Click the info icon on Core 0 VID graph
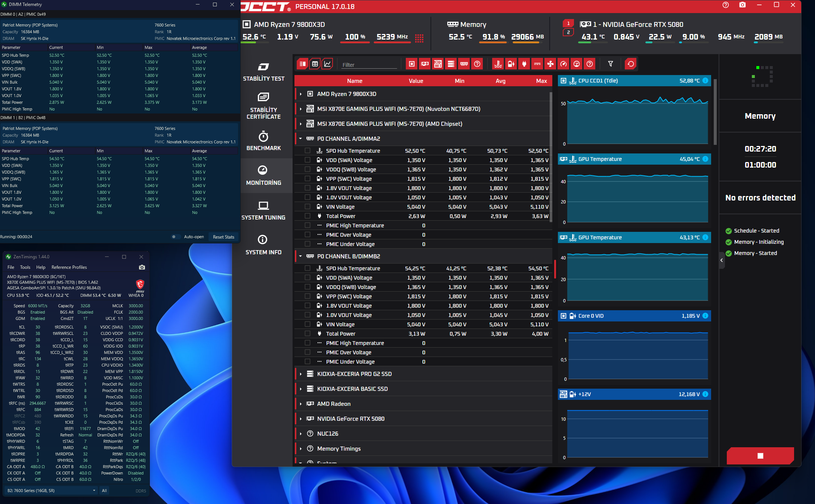815x504 pixels. pos(705,316)
